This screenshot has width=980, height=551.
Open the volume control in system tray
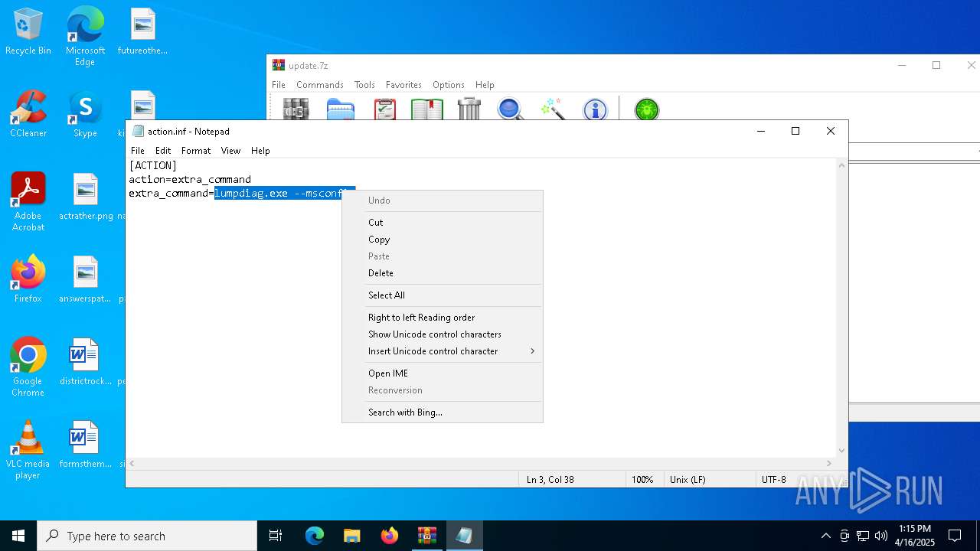point(881,536)
